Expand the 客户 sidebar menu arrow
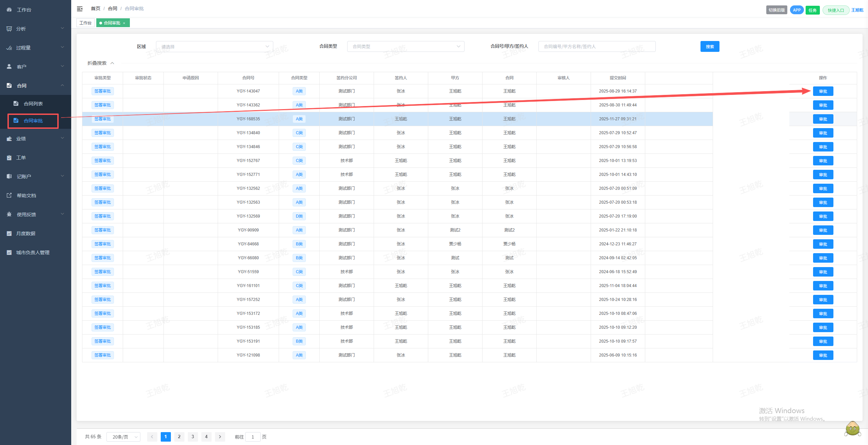868x445 pixels. pyautogui.click(x=62, y=66)
